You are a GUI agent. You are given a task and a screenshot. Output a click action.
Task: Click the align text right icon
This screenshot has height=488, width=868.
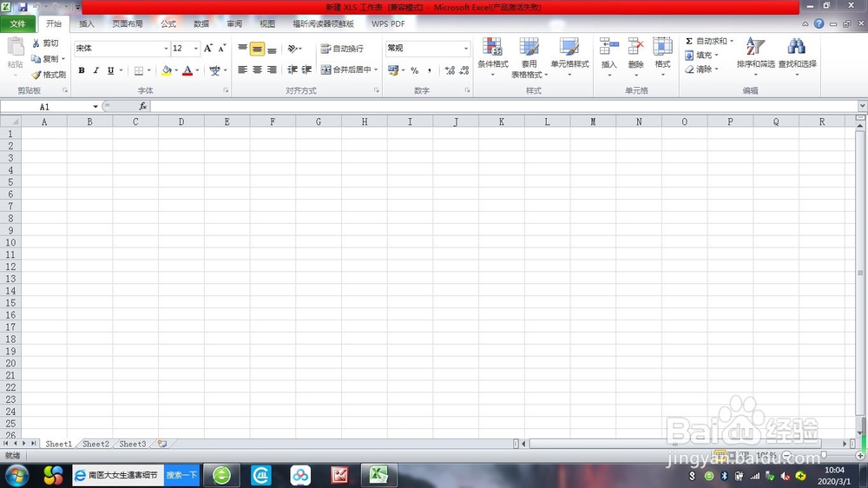[x=272, y=69]
